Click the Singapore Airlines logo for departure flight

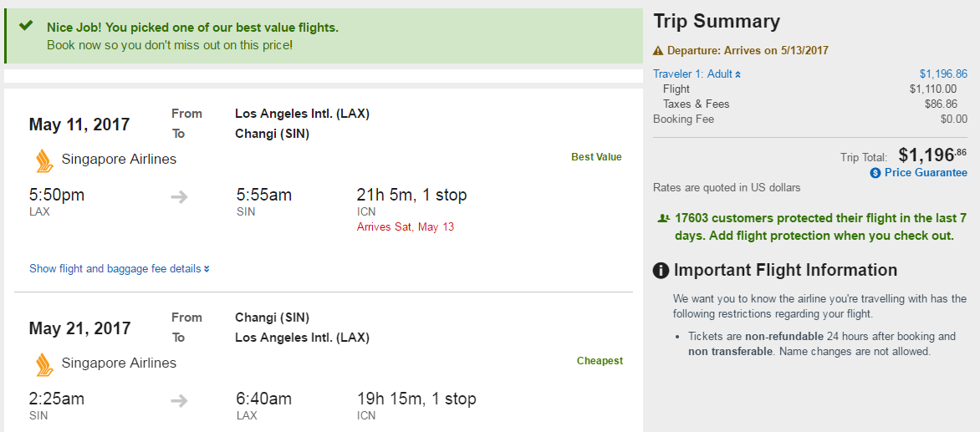point(43,160)
